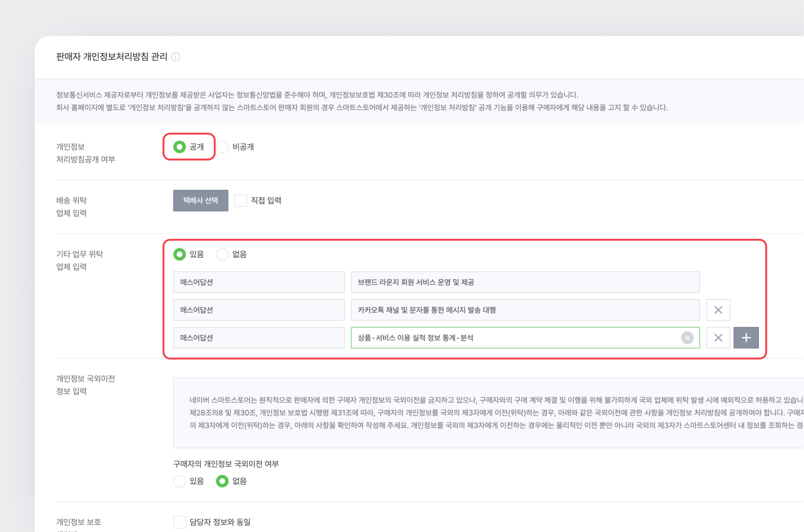
Task: Clear text in the 상품·서비스 이용 실적 field
Action: click(x=687, y=338)
